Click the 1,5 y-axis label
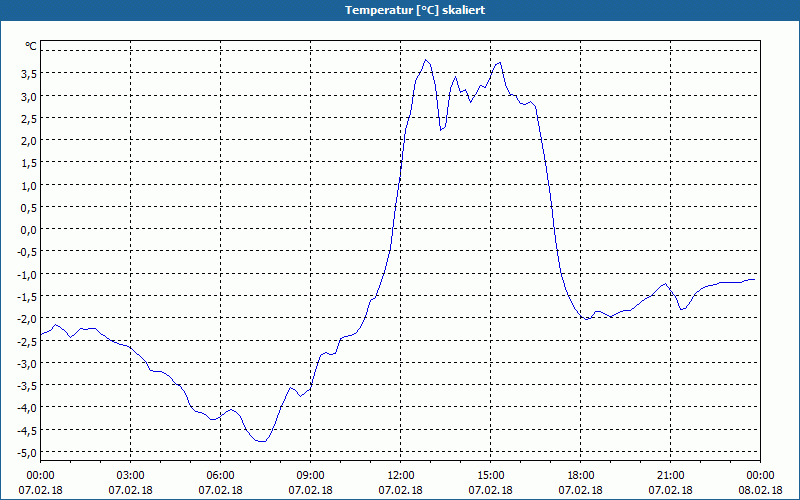800x500 pixels. pos(30,163)
